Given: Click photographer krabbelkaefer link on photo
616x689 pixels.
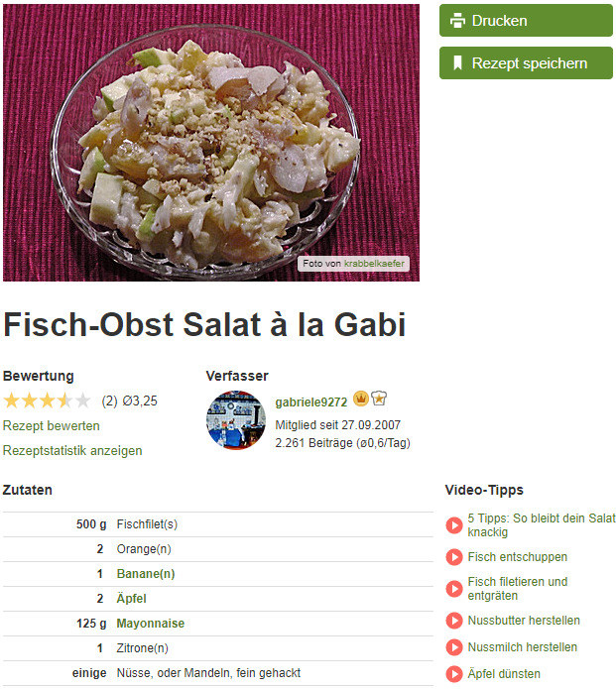Looking at the screenshot, I should pyautogui.click(x=374, y=264).
